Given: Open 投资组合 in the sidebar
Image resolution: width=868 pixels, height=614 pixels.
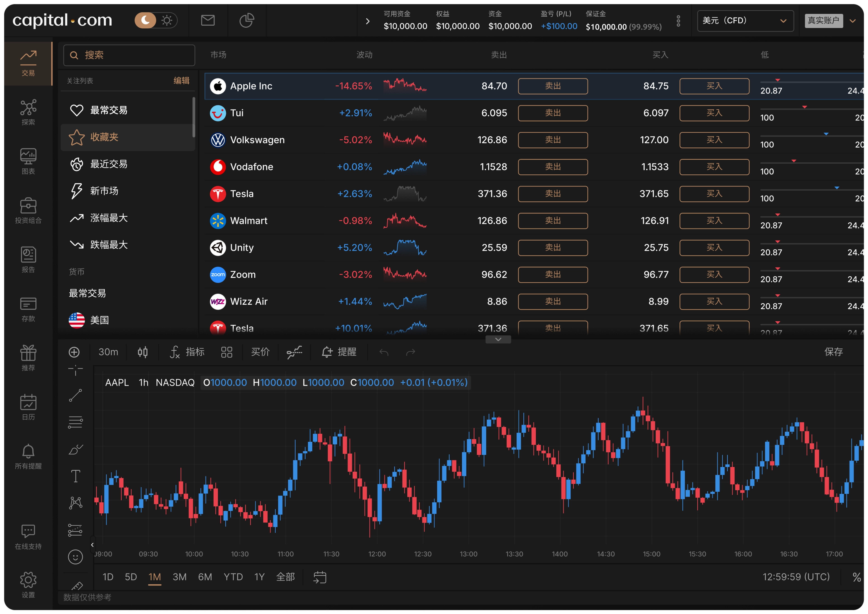Looking at the screenshot, I should pos(28,211).
